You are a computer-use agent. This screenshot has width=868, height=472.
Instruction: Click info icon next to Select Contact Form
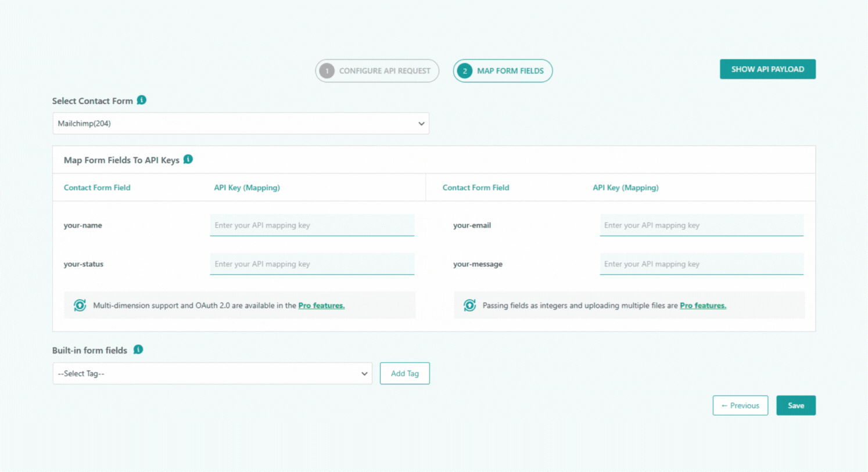click(142, 100)
